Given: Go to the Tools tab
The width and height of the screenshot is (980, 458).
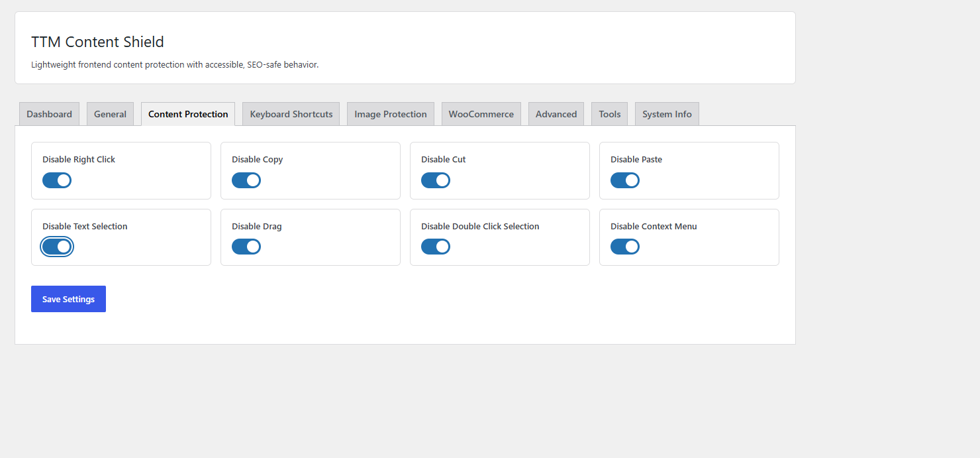Looking at the screenshot, I should pyautogui.click(x=610, y=114).
